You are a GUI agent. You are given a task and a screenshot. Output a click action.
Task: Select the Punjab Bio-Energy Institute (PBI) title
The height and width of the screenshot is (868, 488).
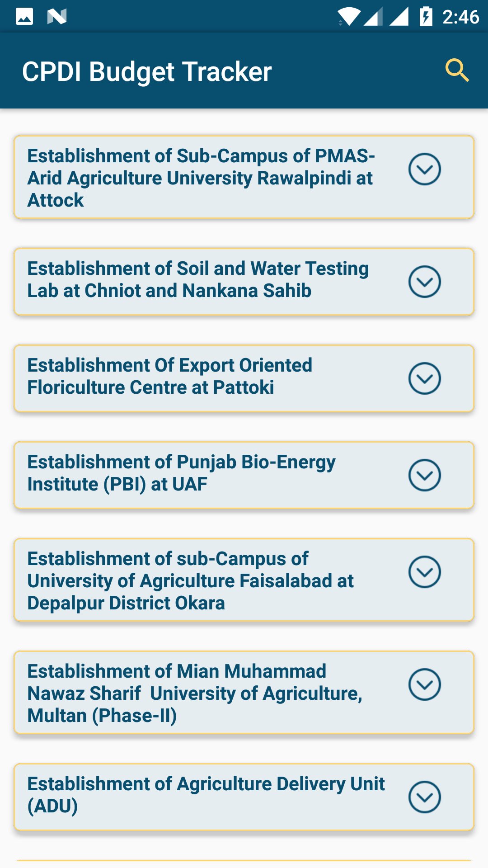point(181,473)
